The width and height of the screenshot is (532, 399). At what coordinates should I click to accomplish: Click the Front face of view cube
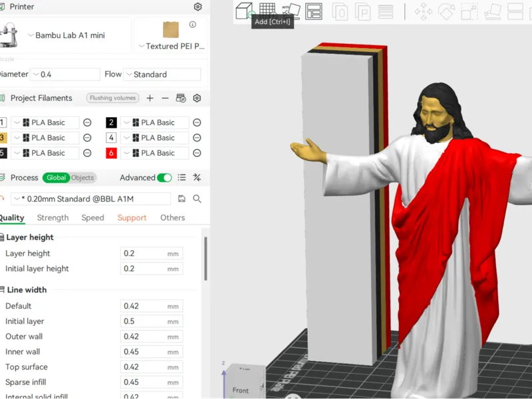point(241,390)
